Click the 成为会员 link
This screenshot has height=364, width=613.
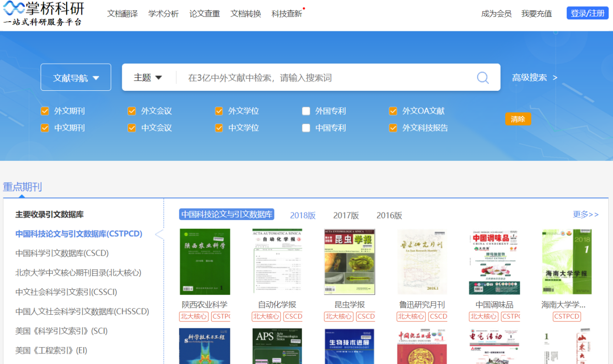pos(497,14)
